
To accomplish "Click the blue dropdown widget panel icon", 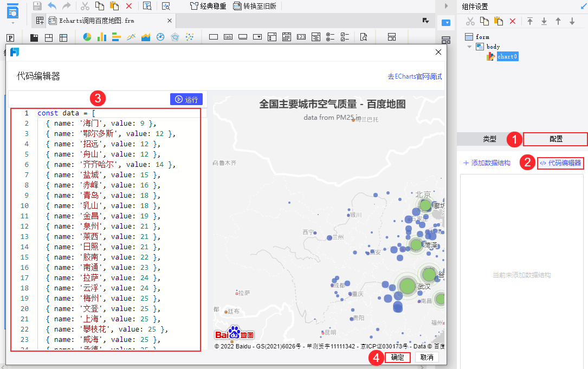I will coord(446,23).
